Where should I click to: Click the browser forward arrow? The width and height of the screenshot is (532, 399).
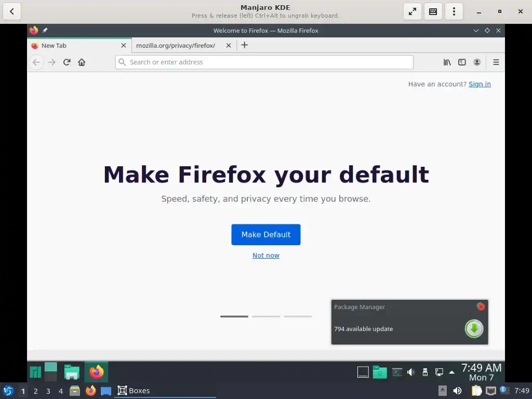tap(51, 62)
